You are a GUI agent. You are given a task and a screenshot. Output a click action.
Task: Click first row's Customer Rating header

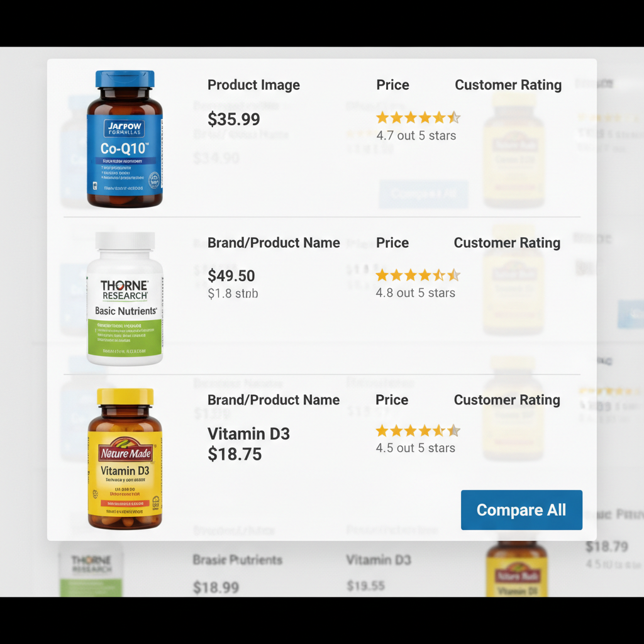[508, 85]
